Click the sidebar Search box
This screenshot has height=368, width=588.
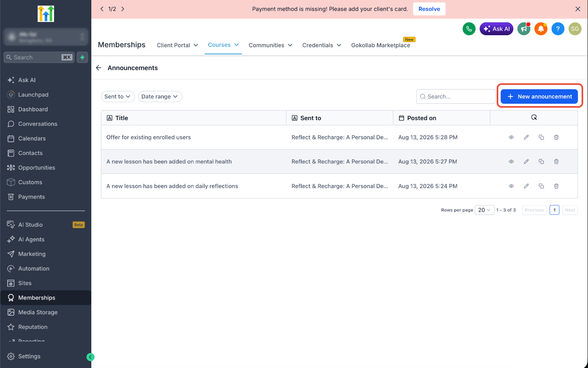[x=39, y=57]
